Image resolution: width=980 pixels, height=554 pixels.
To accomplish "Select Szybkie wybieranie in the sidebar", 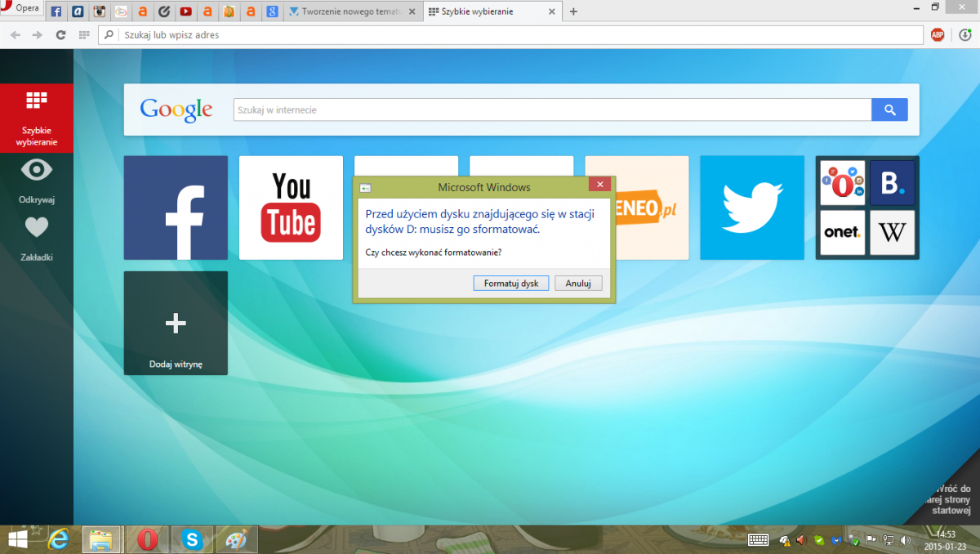I will tap(37, 118).
